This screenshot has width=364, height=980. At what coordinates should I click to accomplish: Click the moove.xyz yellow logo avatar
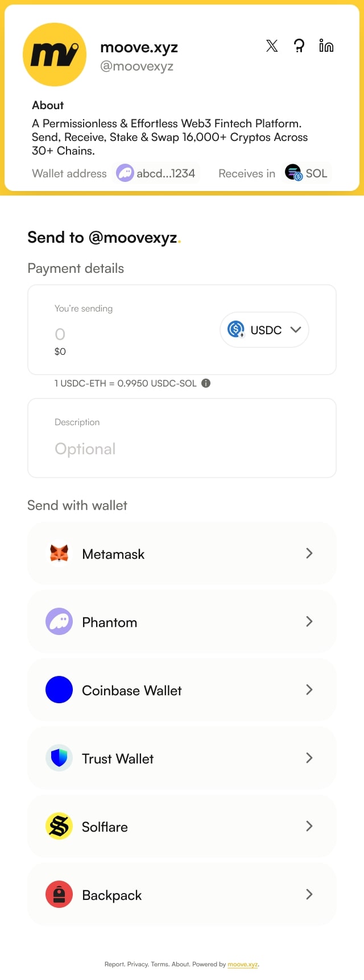coord(55,55)
